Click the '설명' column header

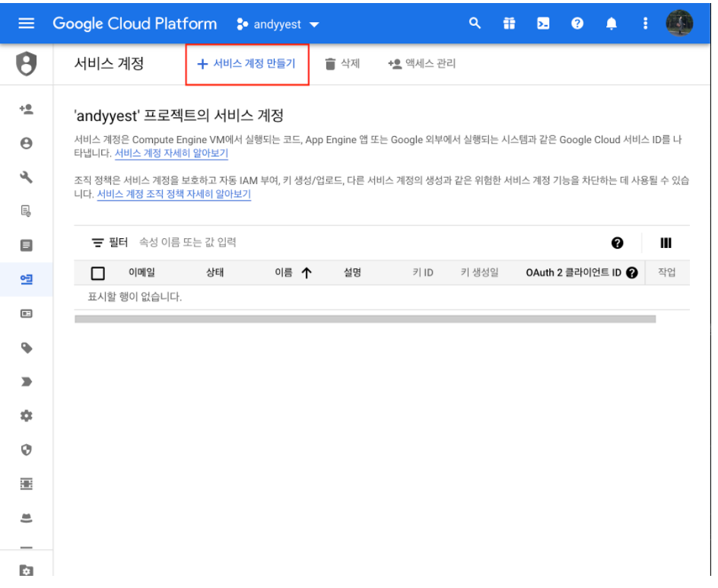coord(353,273)
